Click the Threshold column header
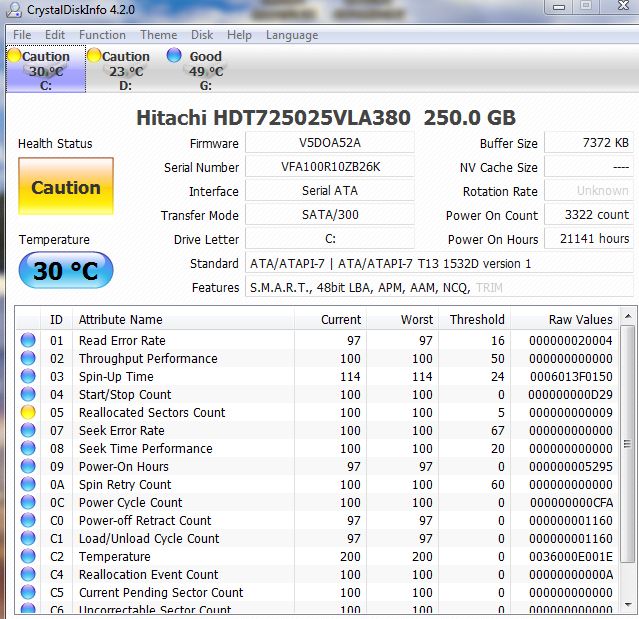Viewport: 639px width, 619px height. (x=475, y=319)
